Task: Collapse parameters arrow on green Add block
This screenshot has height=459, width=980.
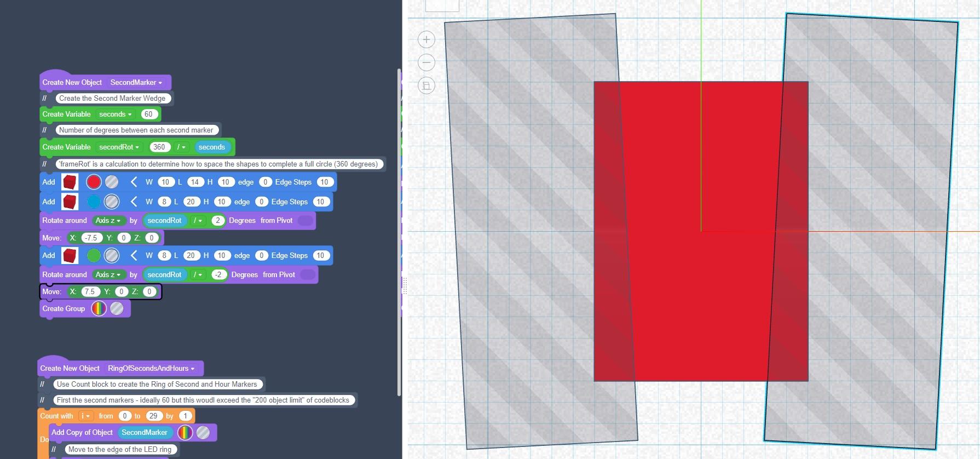Action: pyautogui.click(x=134, y=255)
